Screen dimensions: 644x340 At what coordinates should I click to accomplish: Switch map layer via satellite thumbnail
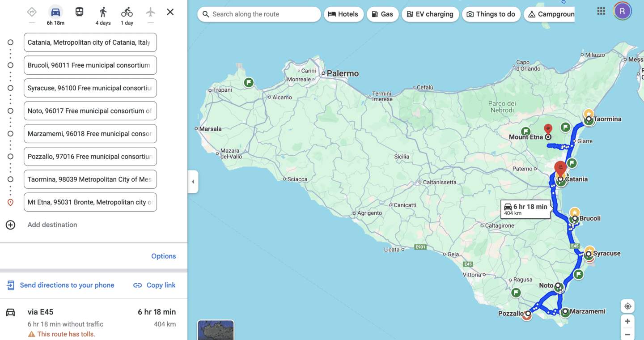(x=216, y=330)
